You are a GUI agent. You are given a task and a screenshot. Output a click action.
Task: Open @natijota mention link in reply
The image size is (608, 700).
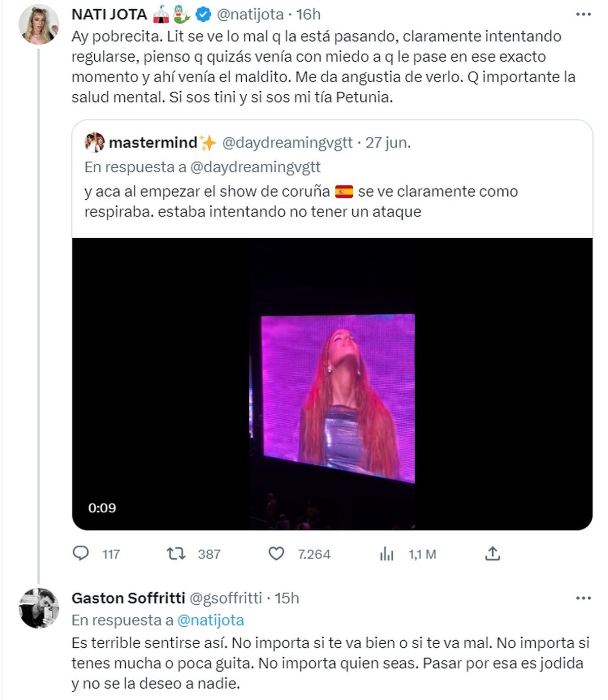tap(210, 620)
